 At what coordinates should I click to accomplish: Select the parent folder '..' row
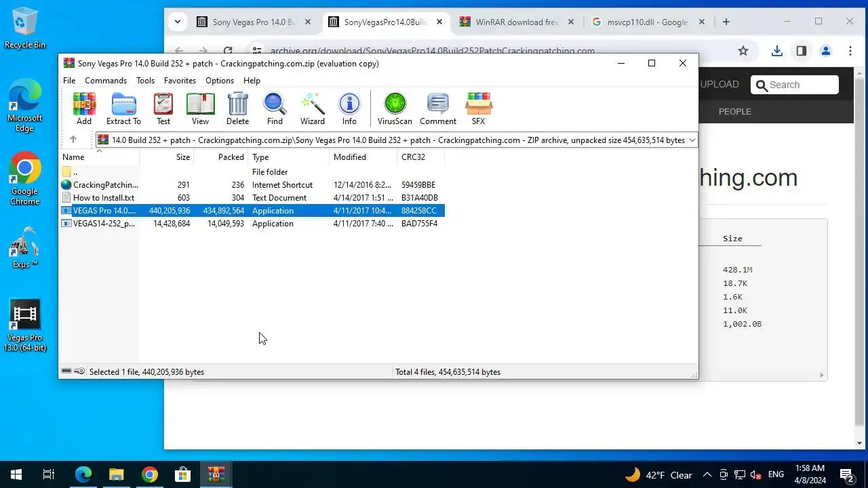[x=252, y=172]
